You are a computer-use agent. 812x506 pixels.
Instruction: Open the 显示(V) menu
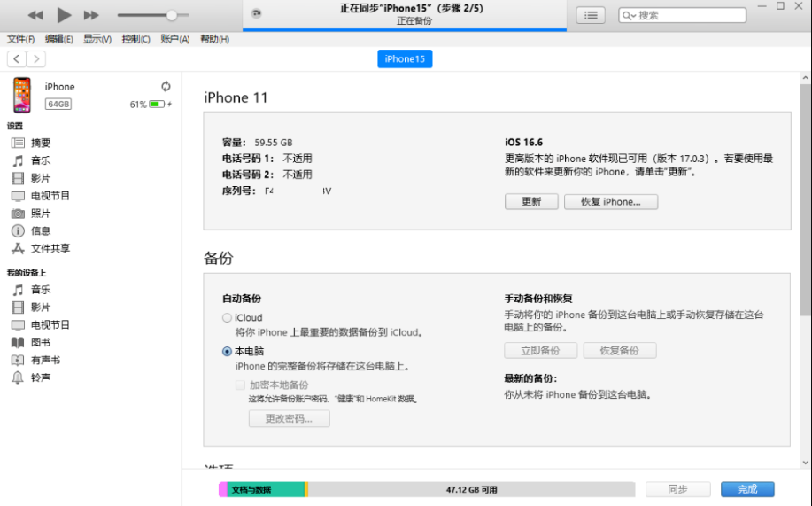pos(97,39)
